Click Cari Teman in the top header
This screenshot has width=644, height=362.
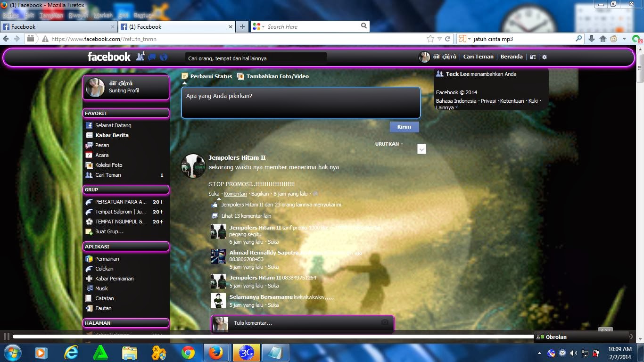coord(479,57)
